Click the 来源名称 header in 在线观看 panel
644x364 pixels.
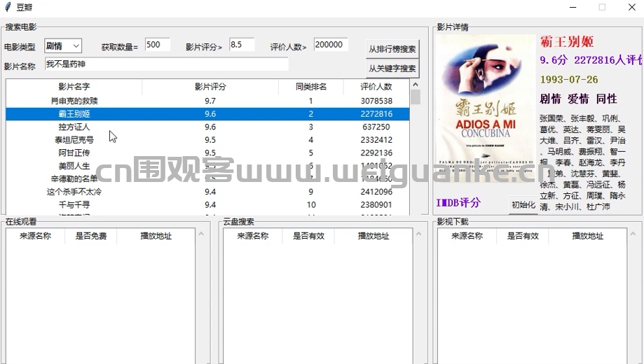click(35, 236)
